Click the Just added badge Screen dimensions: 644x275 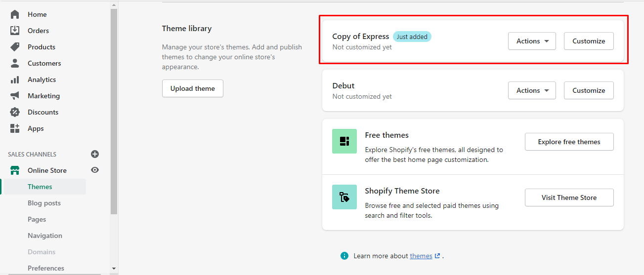[x=412, y=37]
